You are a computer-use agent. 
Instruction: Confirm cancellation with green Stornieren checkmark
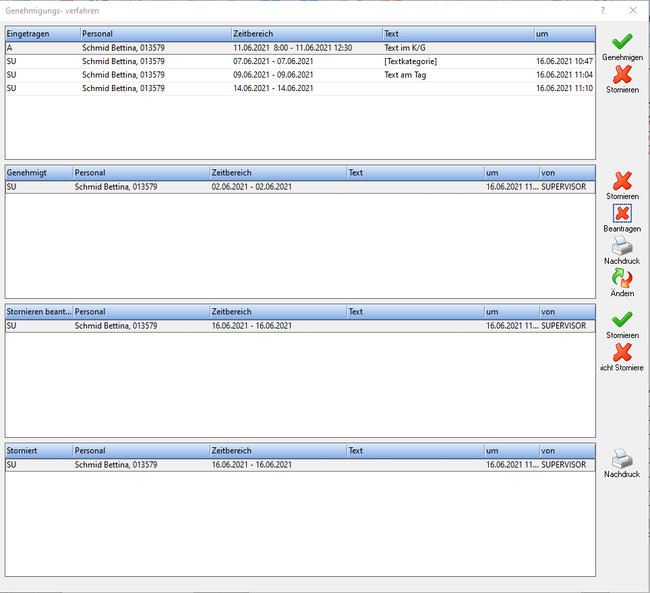(x=622, y=320)
